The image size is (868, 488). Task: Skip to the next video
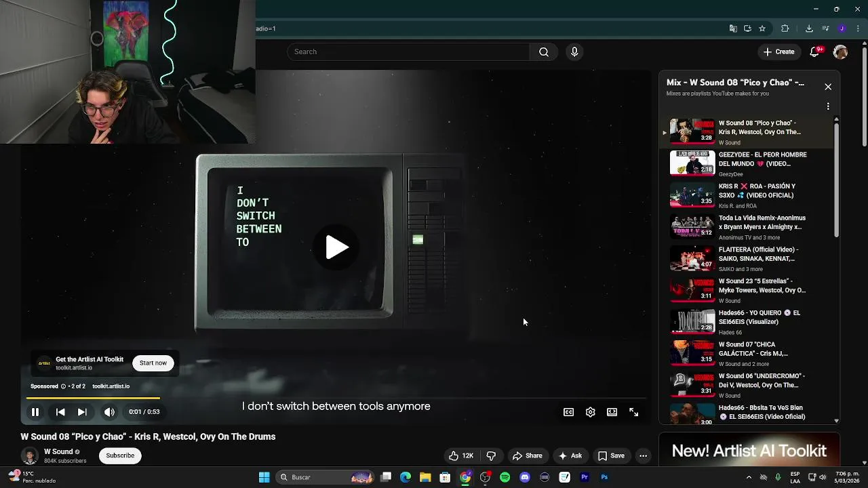point(82,411)
